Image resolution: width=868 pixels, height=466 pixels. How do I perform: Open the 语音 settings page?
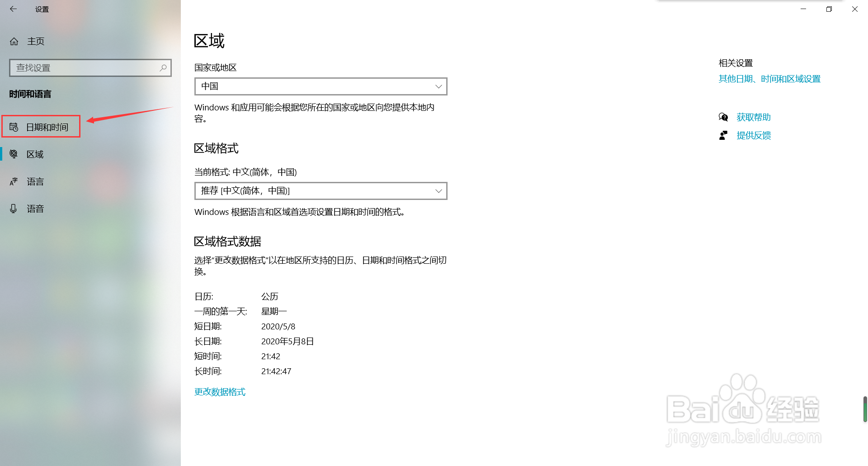tap(35, 209)
